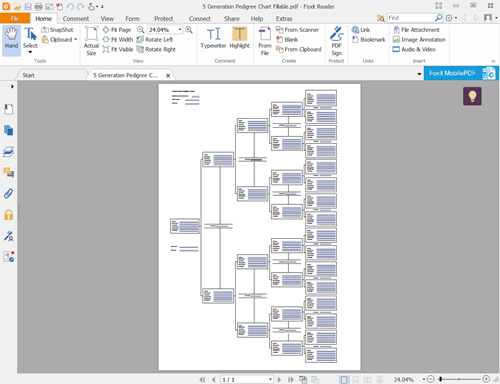Set view to Actual Size

[91, 41]
